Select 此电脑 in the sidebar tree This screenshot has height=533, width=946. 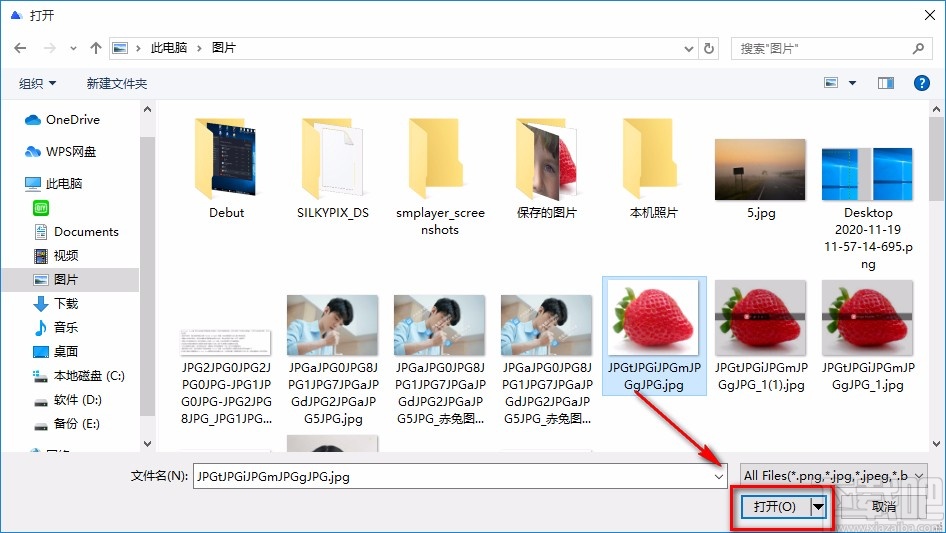(x=53, y=184)
